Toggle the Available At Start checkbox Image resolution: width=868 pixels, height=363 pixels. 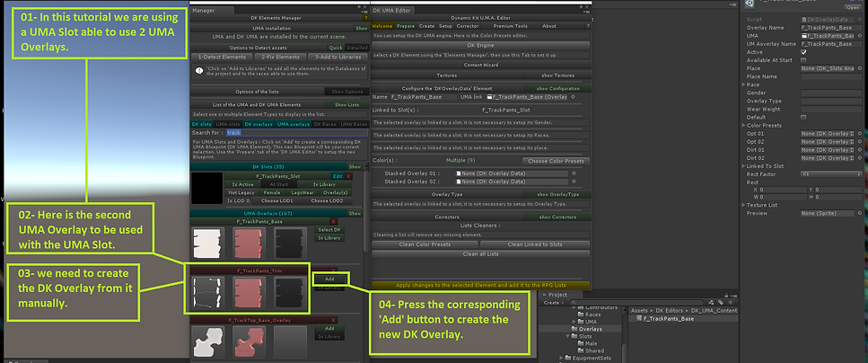click(x=803, y=60)
